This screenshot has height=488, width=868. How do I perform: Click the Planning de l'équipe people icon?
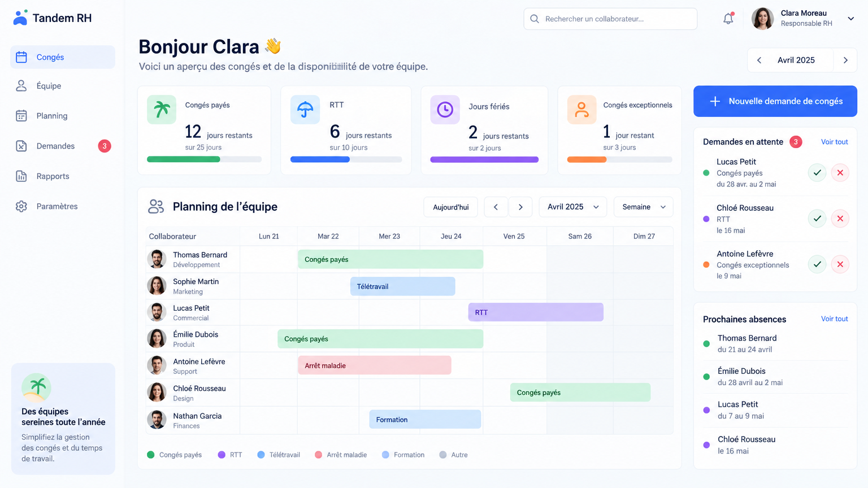tap(156, 207)
